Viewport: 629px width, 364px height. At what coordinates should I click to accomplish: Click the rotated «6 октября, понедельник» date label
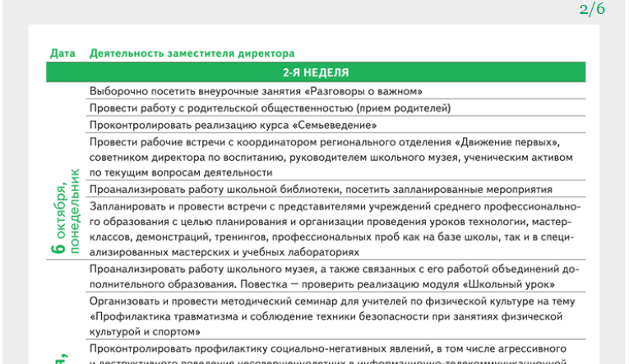coord(66,211)
